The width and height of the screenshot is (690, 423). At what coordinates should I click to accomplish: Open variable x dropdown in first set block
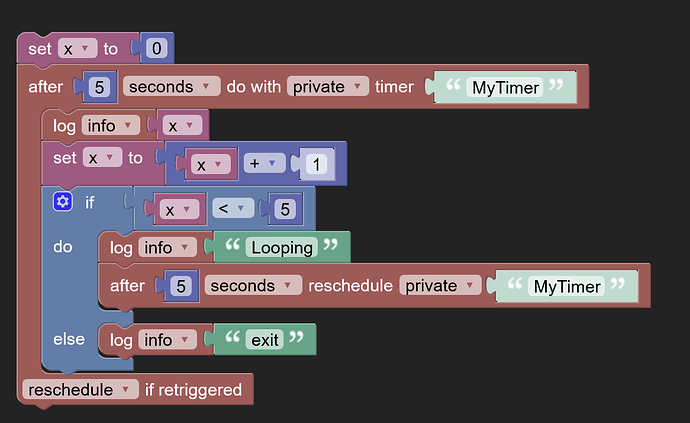[x=77, y=48]
